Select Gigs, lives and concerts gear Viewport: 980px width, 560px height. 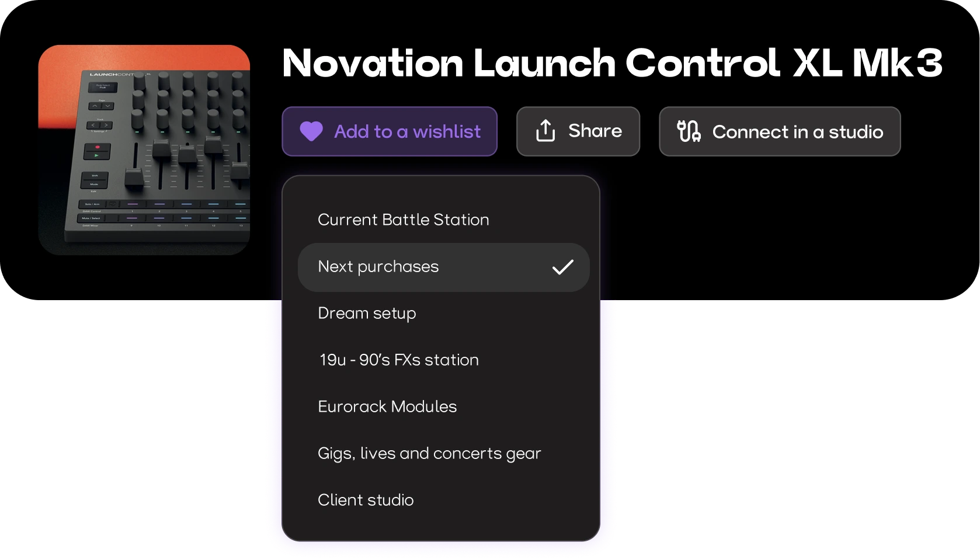443,454
